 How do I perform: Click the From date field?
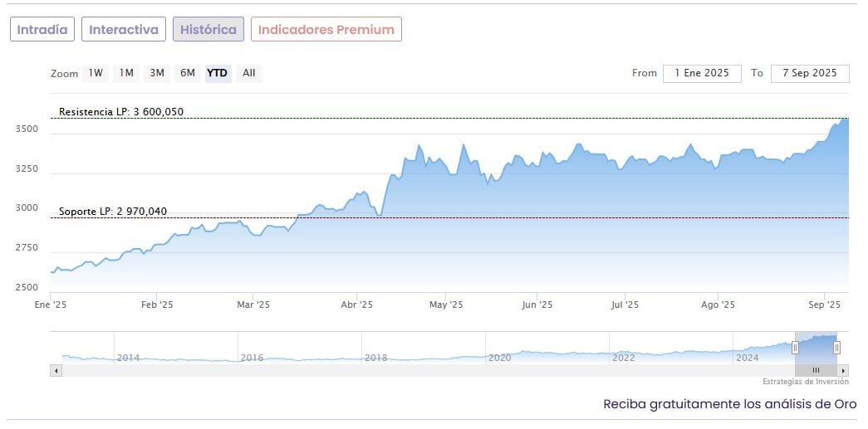702,73
